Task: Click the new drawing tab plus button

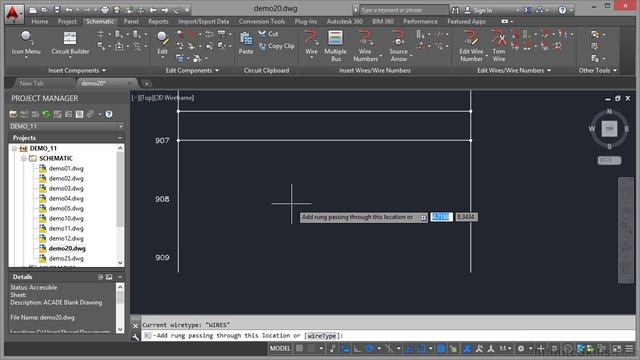Action: [x=147, y=84]
